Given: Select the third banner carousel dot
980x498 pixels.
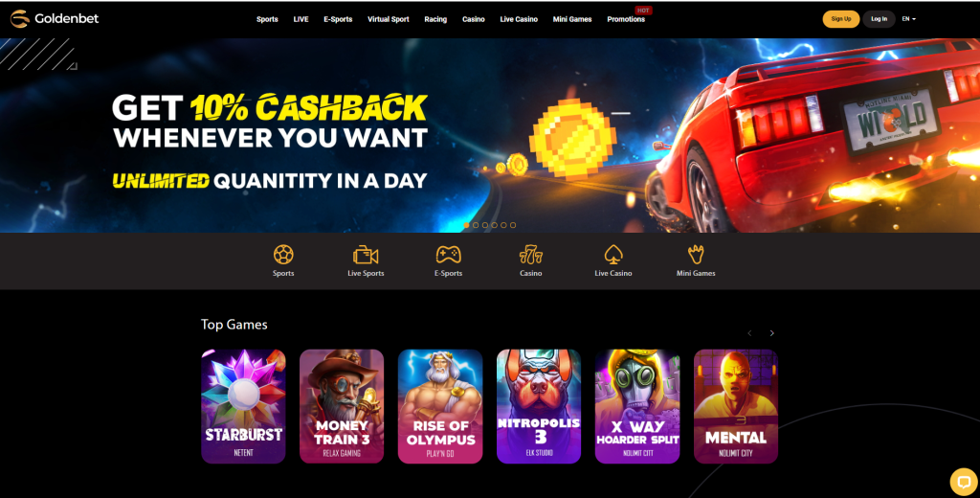Looking at the screenshot, I should click(x=485, y=225).
